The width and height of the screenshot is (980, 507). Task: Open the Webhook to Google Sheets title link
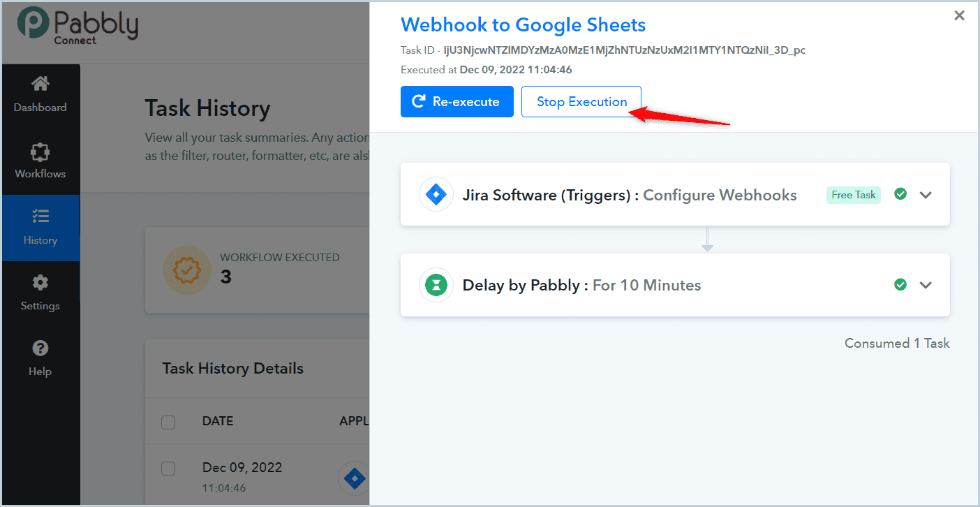(523, 25)
